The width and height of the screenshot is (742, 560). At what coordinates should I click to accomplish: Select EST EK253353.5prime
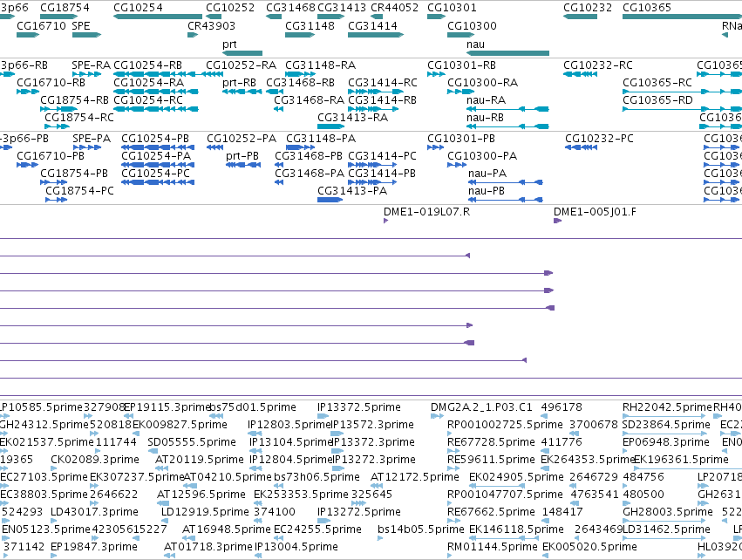[301, 495]
